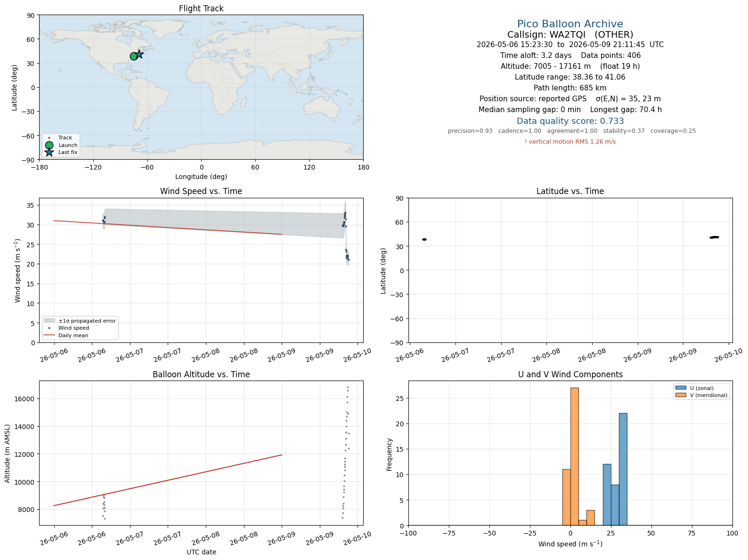Click the 'Median sampling gap: 0 min' line
The width and height of the screenshot is (748, 560).
coord(570,110)
